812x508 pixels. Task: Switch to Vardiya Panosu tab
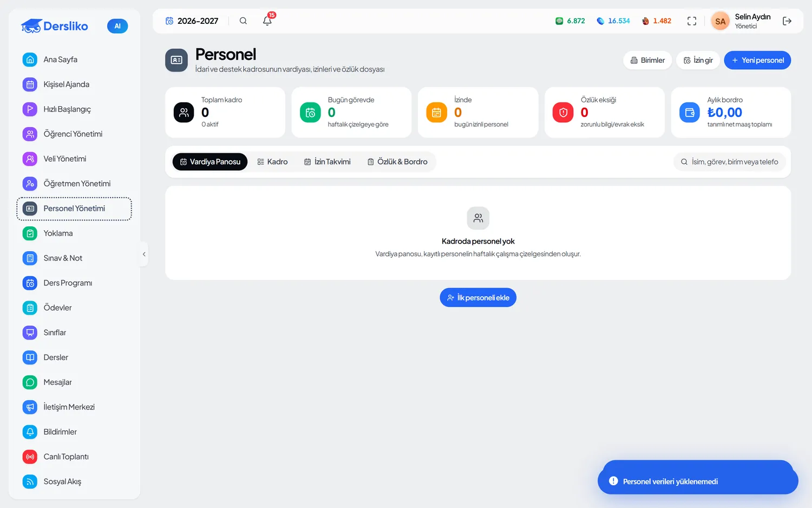coord(210,162)
